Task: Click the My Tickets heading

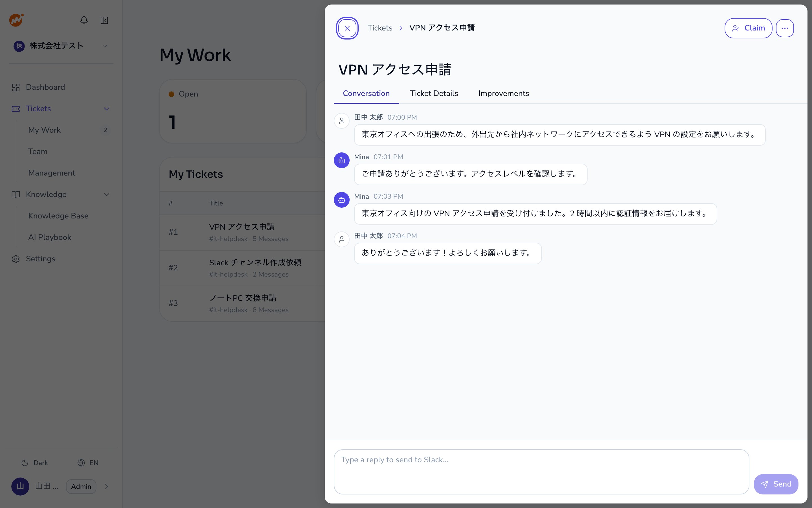Action: click(x=196, y=174)
